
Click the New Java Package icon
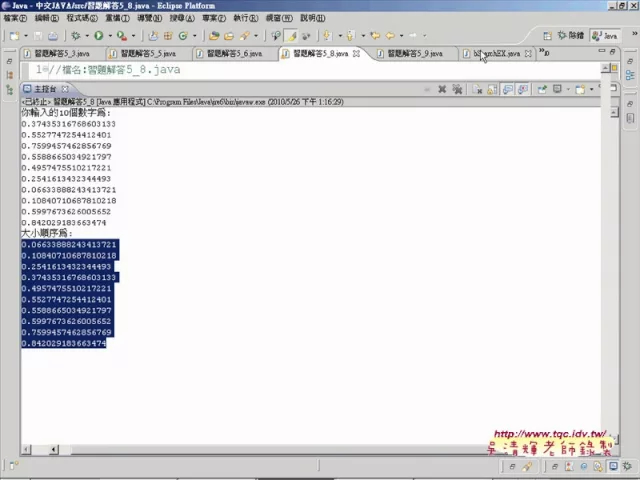[168, 36]
